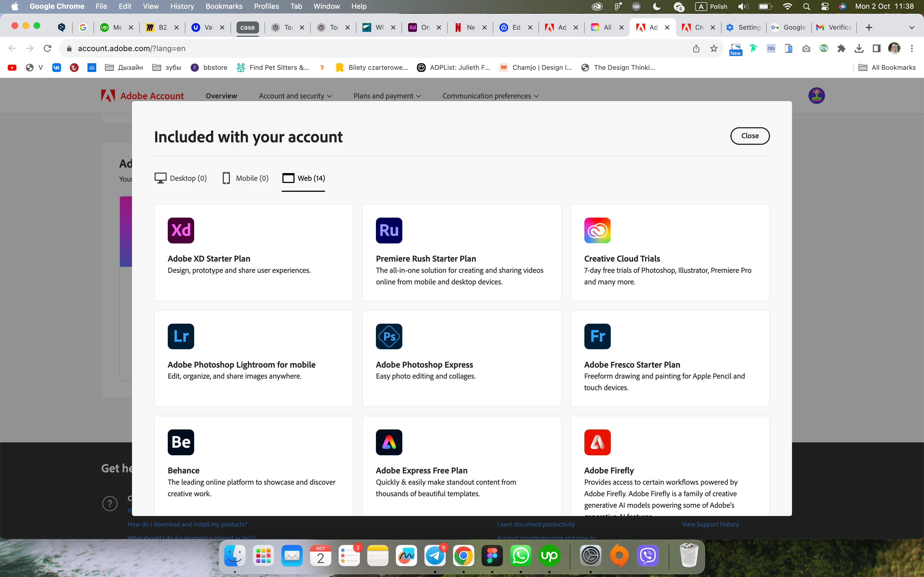Click the Adobe XD app icon
924x577 pixels.
tap(181, 230)
